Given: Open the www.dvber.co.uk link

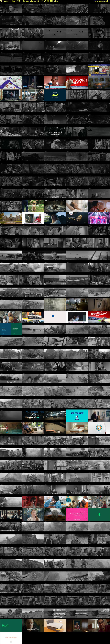Looking at the screenshot, I should tap(101, 1).
